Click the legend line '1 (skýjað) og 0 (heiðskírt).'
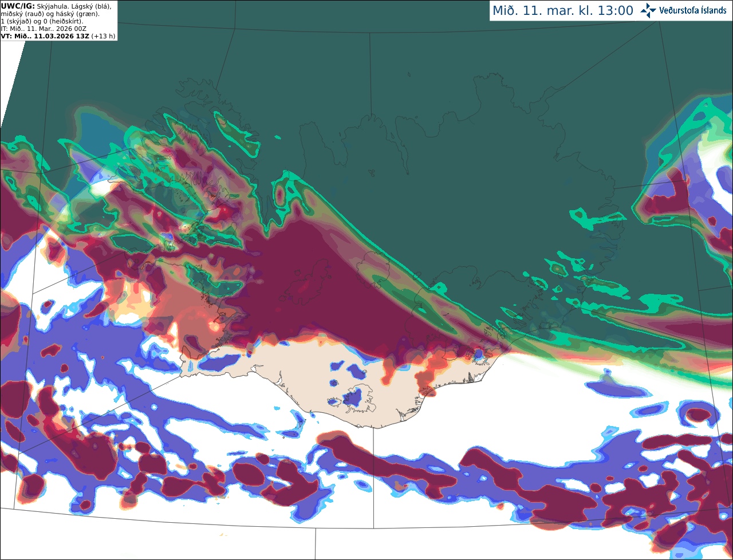Image resolution: width=733 pixels, height=560 pixels. [x=42, y=21]
